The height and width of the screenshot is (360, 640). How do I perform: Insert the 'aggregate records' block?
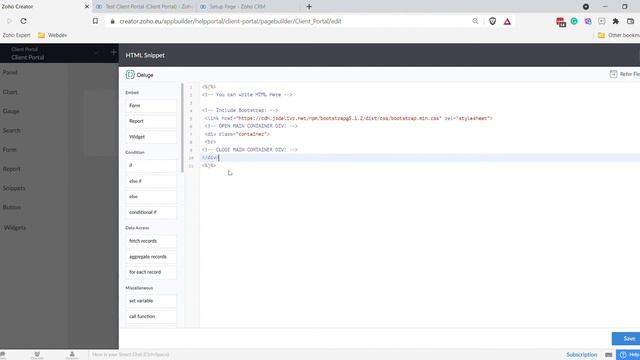click(x=151, y=257)
